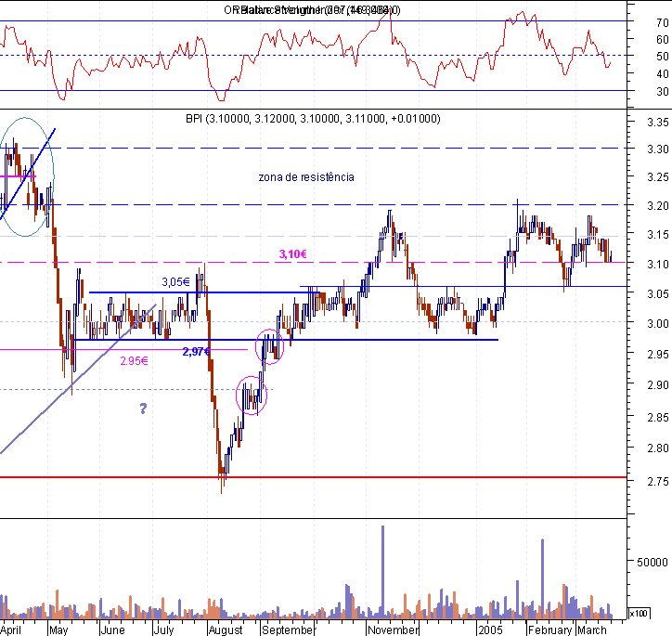The image size is (672, 636).
Task: Click the RSI 50 level label
Action: [663, 56]
